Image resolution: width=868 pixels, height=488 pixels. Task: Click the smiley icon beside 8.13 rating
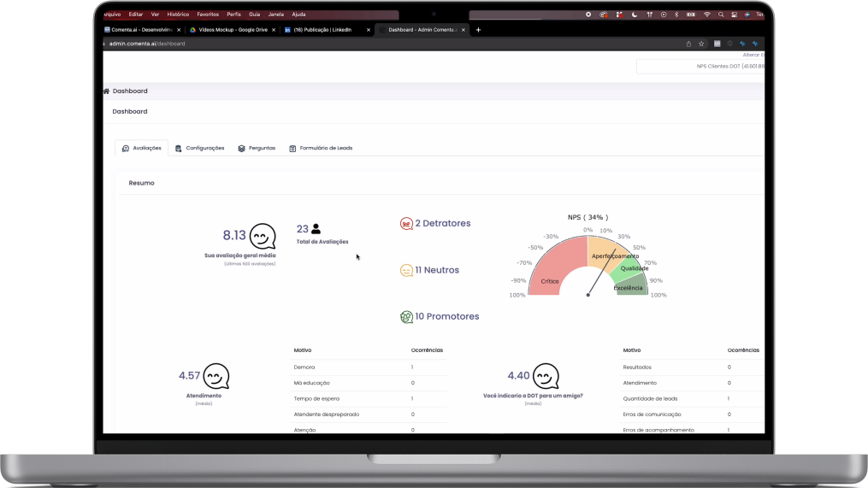pyautogui.click(x=263, y=236)
